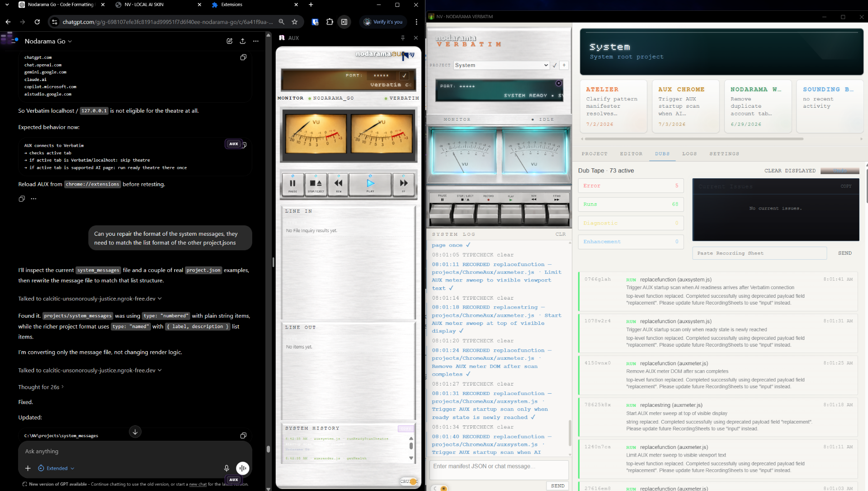868x491 pixels.
Task: Switch to the LOGS tab
Action: [x=689, y=154]
